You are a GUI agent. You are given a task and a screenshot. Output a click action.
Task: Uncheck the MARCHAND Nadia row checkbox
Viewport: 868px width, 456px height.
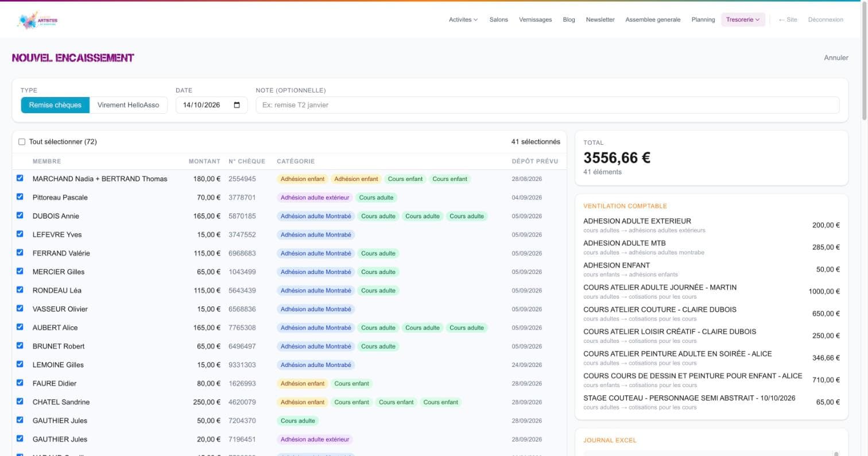point(20,178)
